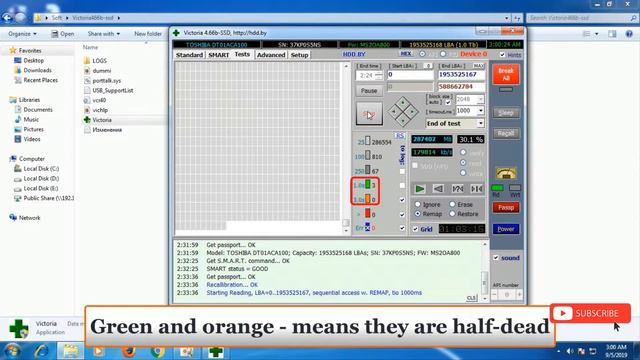640x360 pixels.
Task: Click the diamond-shaped navigation arrow pad
Action: (402, 111)
